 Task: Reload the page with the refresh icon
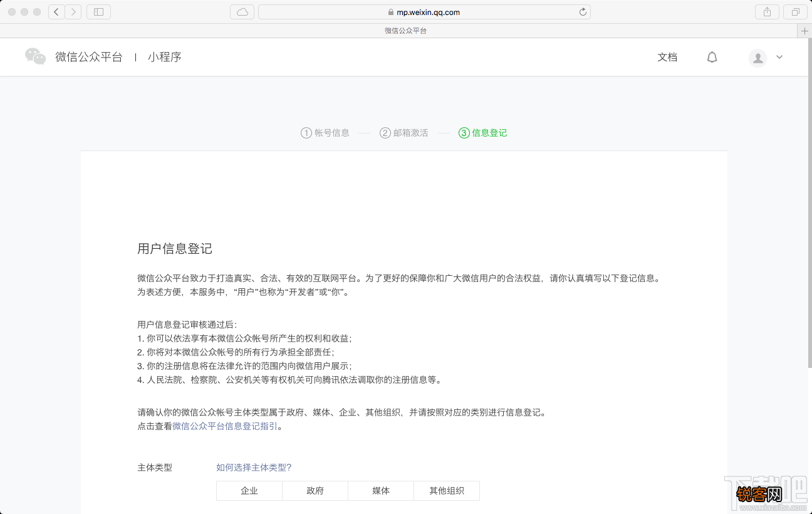tap(583, 12)
